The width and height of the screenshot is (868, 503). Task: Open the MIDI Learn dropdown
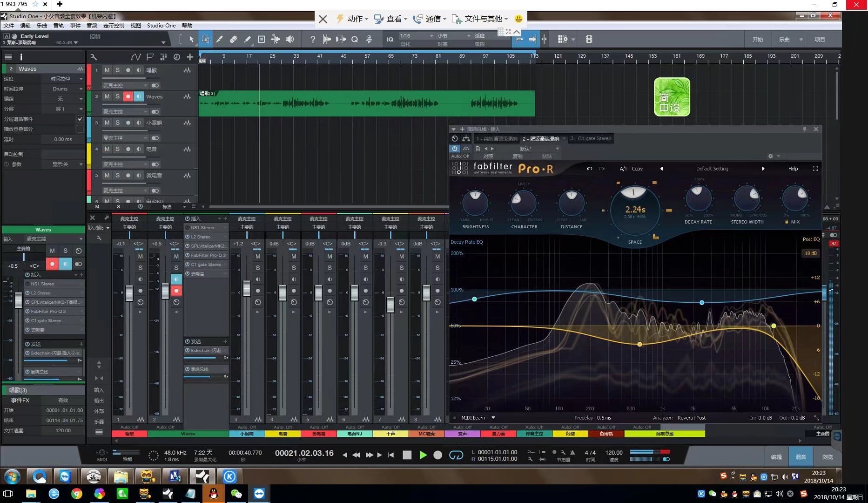coord(478,418)
